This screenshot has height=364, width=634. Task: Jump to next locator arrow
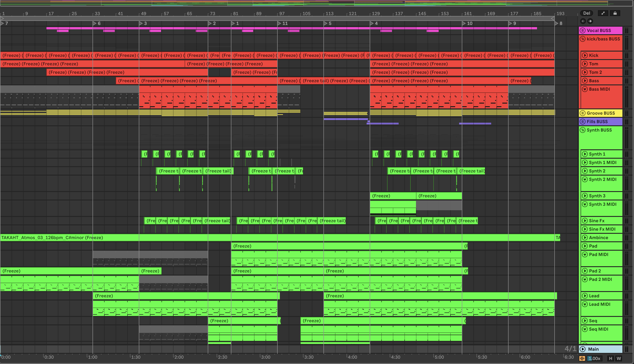point(590,21)
